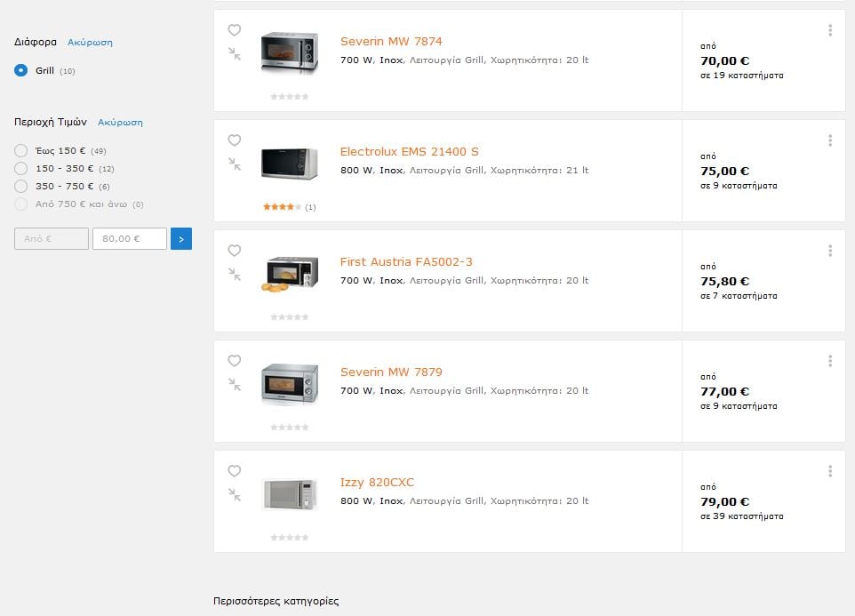Screen dimensions: 855x616
Task: Click price 75,00 € of Electrolux
Action: point(724,171)
